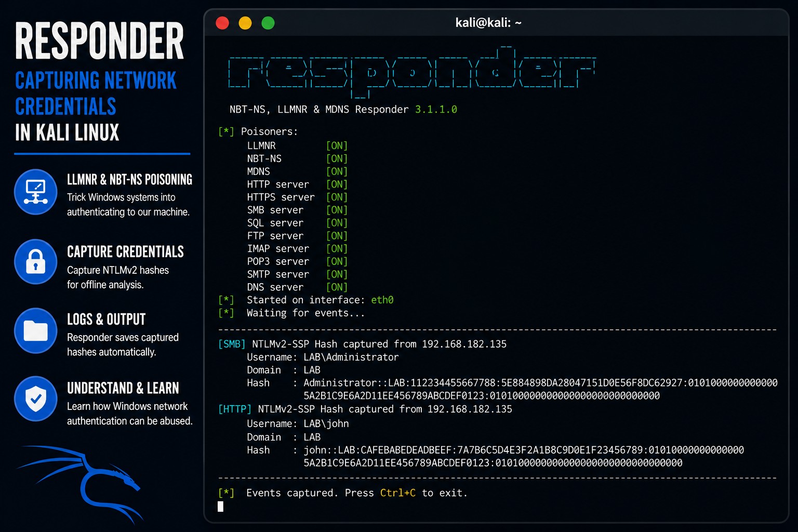Click the [HTTP] tag of captured hash
Viewport: 798px width, 532px height.
[235, 409]
